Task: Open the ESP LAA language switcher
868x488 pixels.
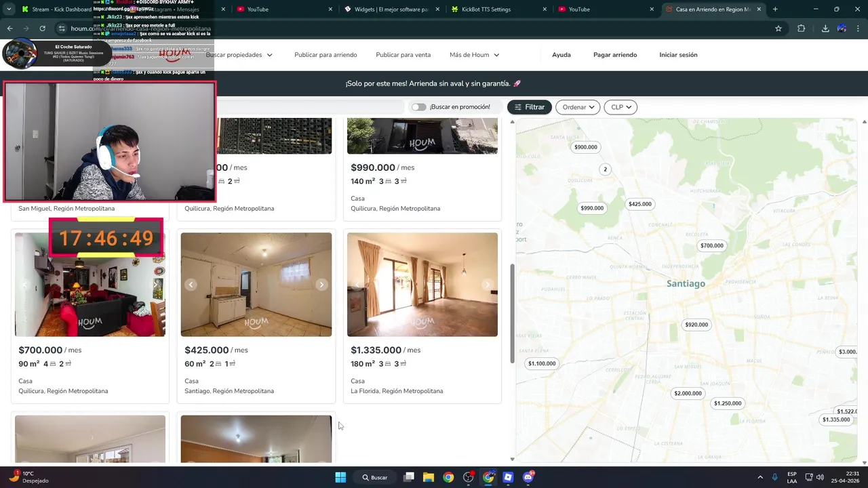Action: tap(792, 477)
